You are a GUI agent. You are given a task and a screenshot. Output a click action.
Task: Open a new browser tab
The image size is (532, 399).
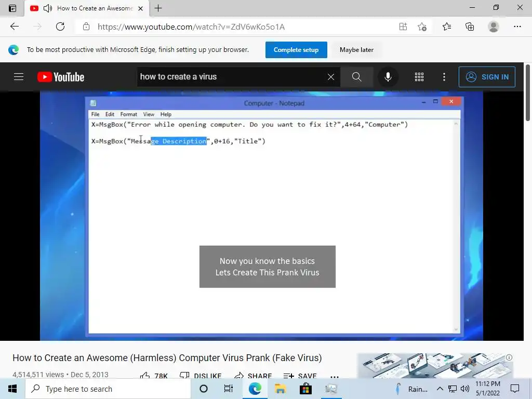click(158, 8)
